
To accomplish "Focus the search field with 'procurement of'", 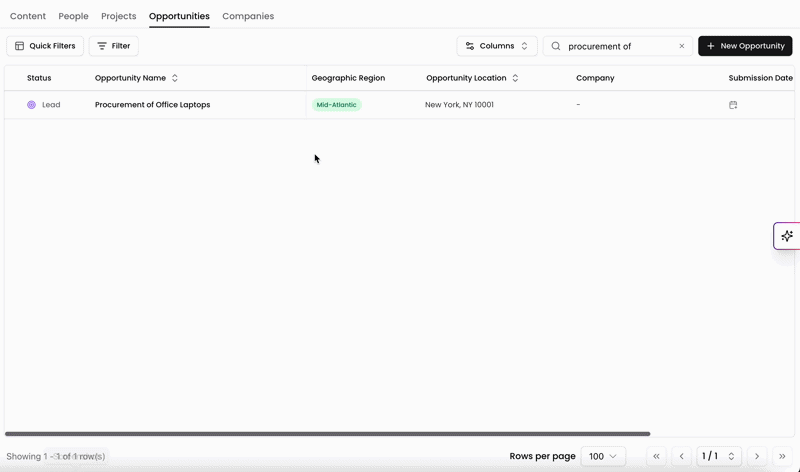I will [x=617, y=46].
